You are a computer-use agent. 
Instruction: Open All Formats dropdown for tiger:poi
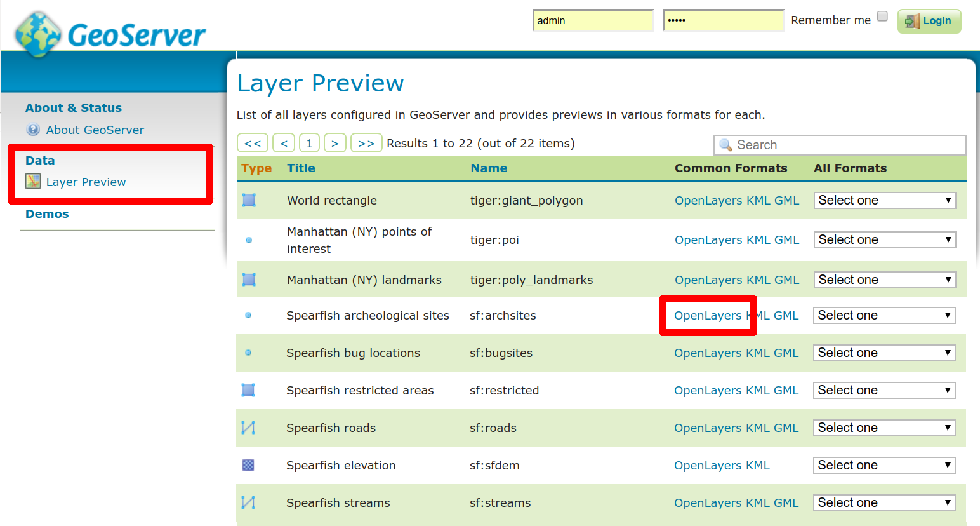[885, 239]
